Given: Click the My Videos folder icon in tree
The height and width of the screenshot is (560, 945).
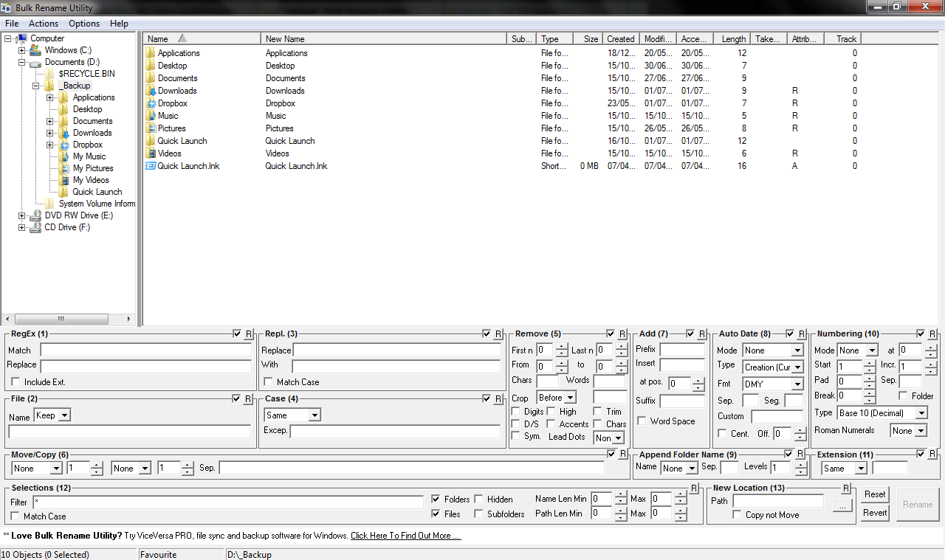Looking at the screenshot, I should [64, 180].
